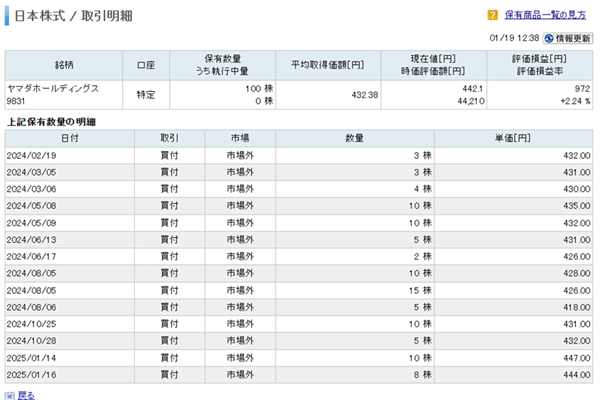
Task: Click the 戻る back link
Action: 27,395
